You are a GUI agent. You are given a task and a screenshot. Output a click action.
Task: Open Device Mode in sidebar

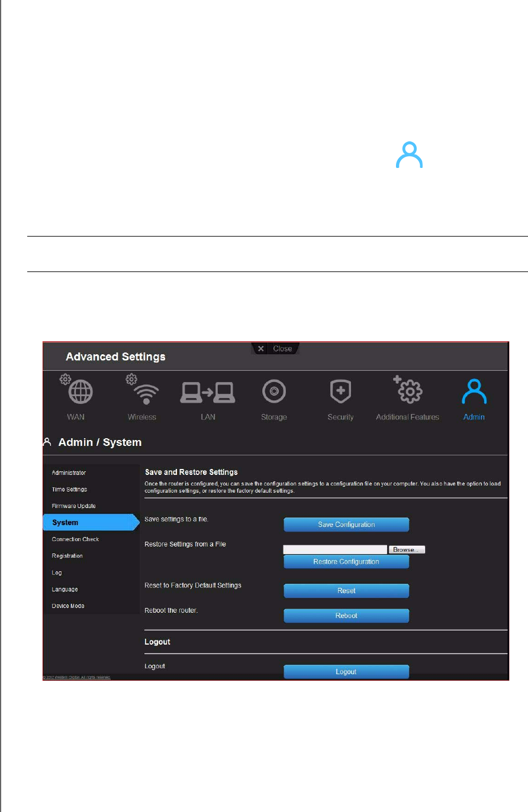(x=68, y=606)
